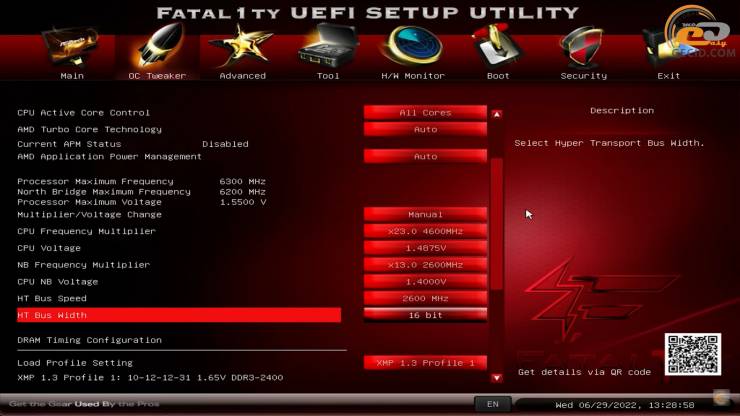
Task: Click the Select Hyper Transport Bus Width description
Action: coord(609,143)
